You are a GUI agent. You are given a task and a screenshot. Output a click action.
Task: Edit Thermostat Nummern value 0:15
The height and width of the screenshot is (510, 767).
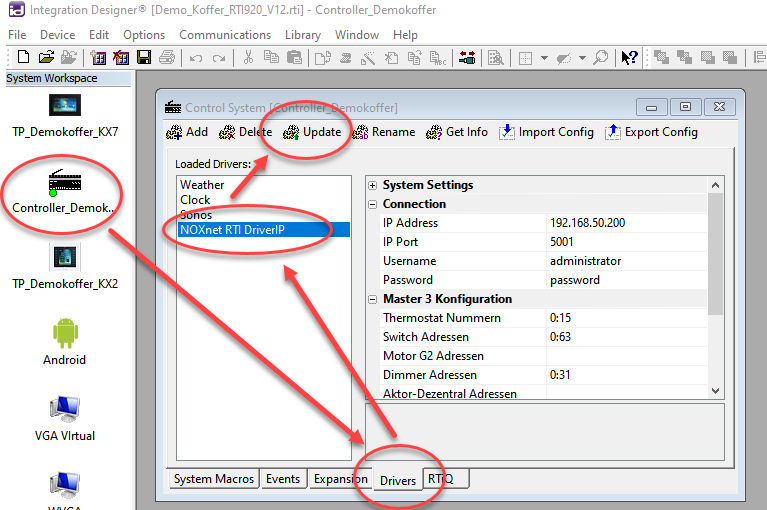[627, 318]
